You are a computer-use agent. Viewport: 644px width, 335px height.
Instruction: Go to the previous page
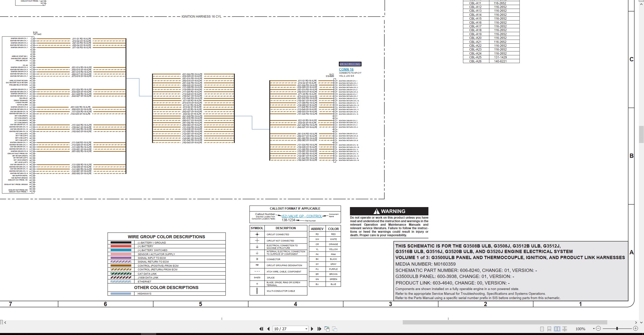(x=268, y=329)
